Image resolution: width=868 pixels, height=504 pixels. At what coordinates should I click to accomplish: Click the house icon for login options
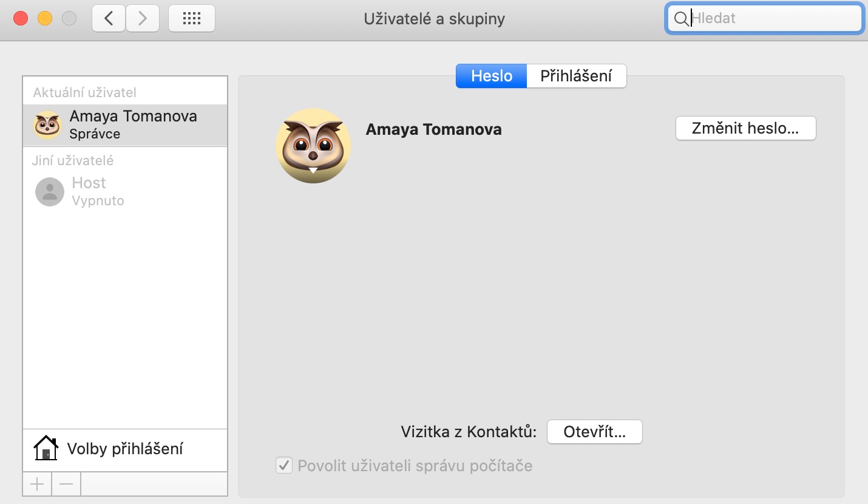[46, 449]
